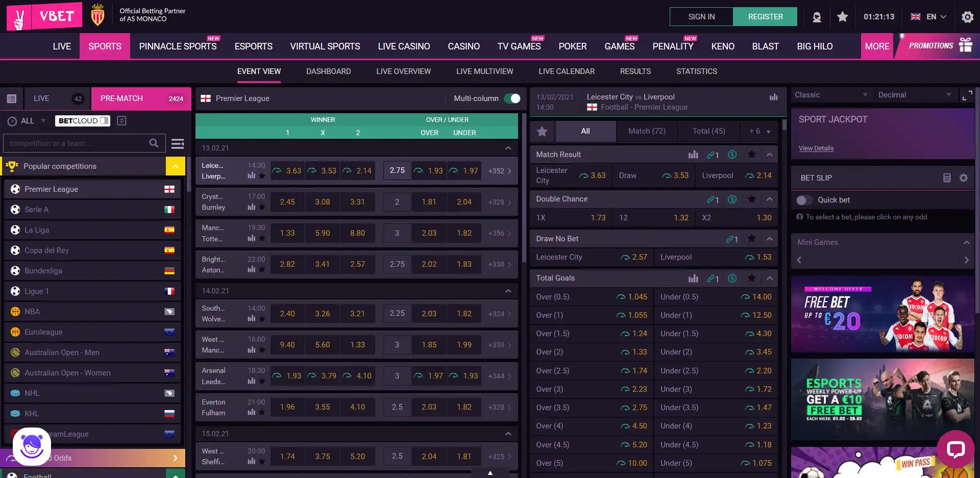The width and height of the screenshot is (980, 478).
Task: Open the live chat bubble button
Action: pos(955,449)
